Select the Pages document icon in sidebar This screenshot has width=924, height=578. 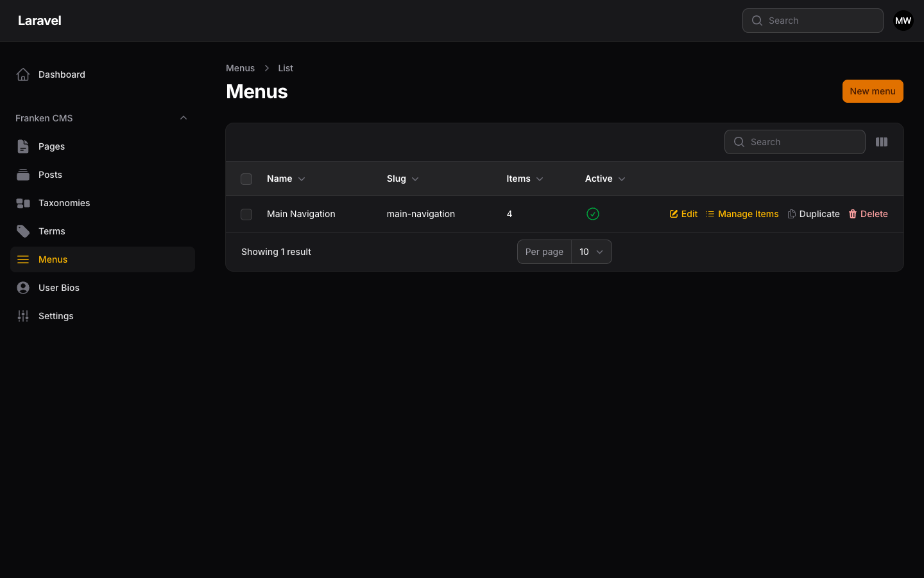(23, 146)
